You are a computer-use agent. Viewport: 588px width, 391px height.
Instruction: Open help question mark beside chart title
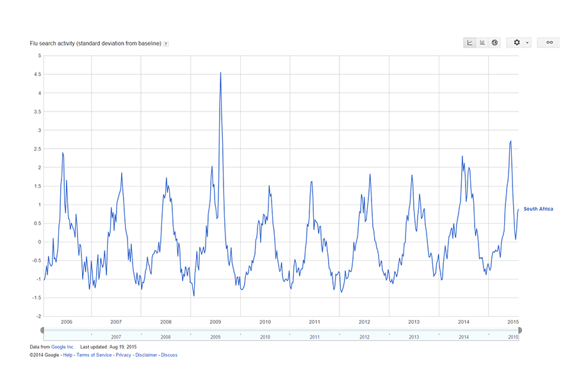166,44
